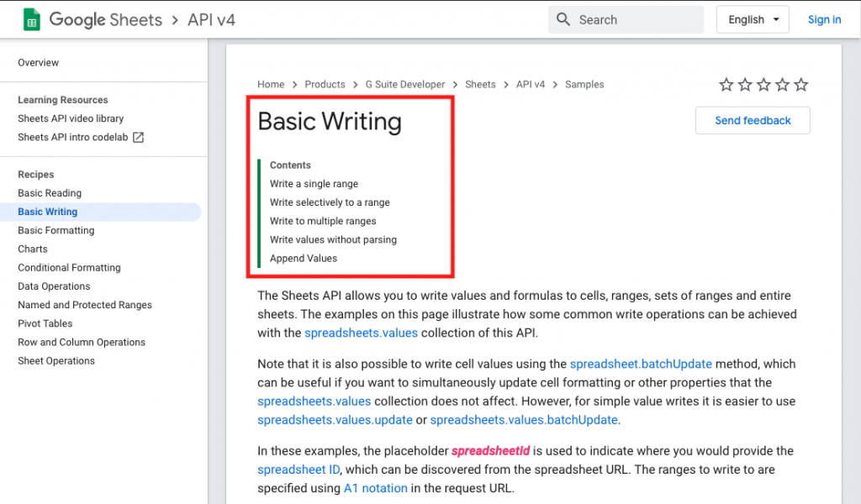Open Row and Column Operations
The width and height of the screenshot is (861, 504).
click(82, 342)
